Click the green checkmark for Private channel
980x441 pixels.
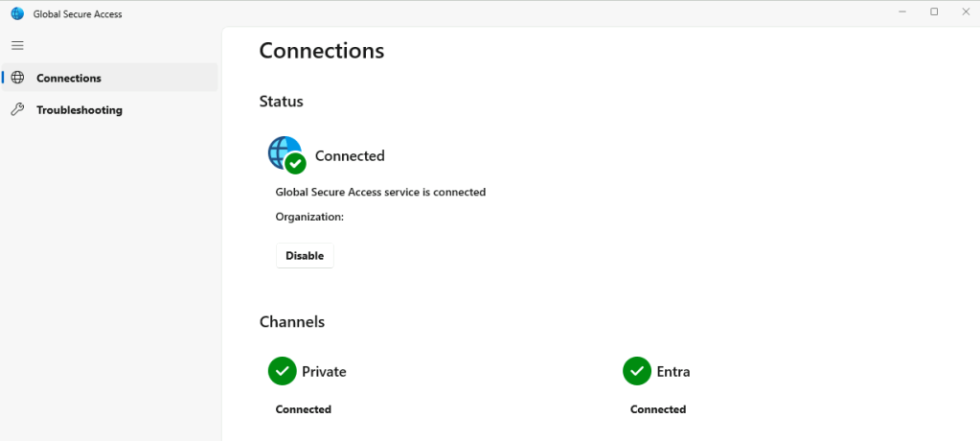[282, 371]
